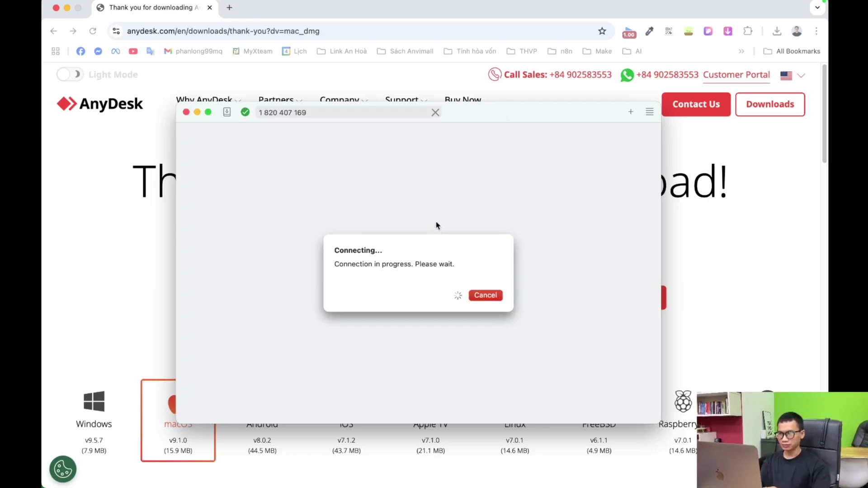868x488 pixels.
Task: Add a new AnyDesk session tab with the plus
Action: pos(630,112)
